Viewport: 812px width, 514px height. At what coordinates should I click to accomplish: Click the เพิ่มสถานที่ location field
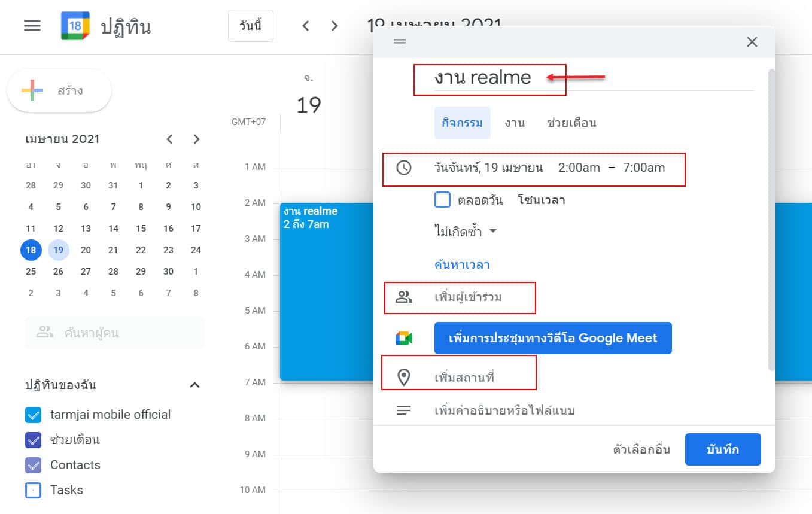[464, 378]
